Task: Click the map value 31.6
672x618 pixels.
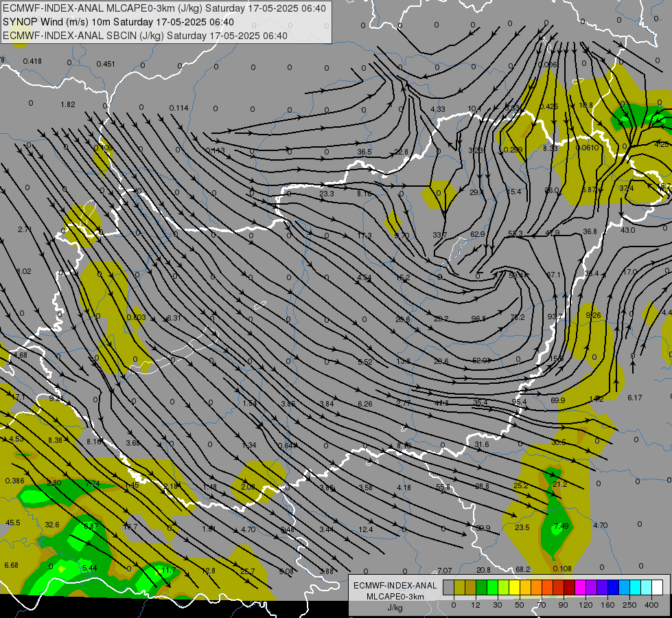Action: [x=482, y=444]
